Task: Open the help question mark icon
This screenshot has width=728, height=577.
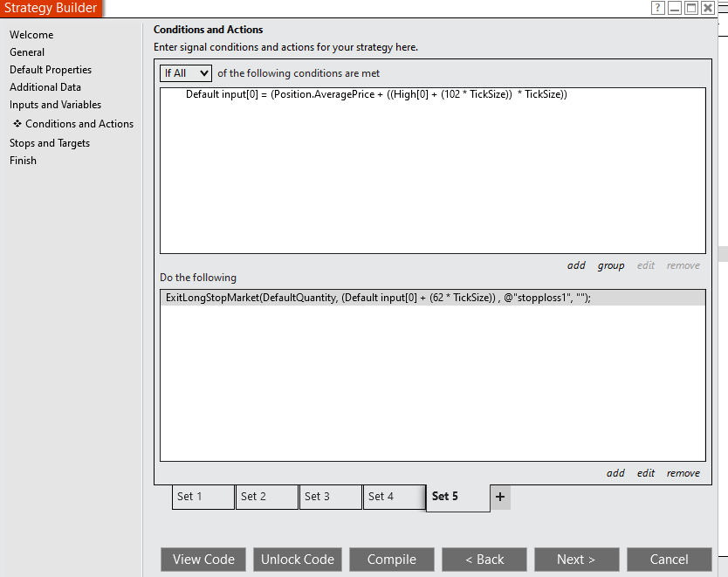Action: (x=657, y=8)
